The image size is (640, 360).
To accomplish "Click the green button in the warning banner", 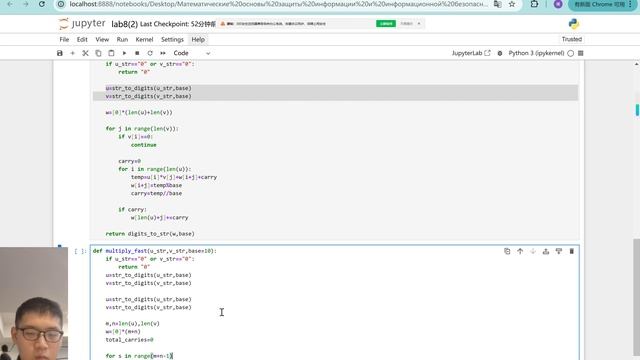I will pyautogui.click(x=386, y=24).
